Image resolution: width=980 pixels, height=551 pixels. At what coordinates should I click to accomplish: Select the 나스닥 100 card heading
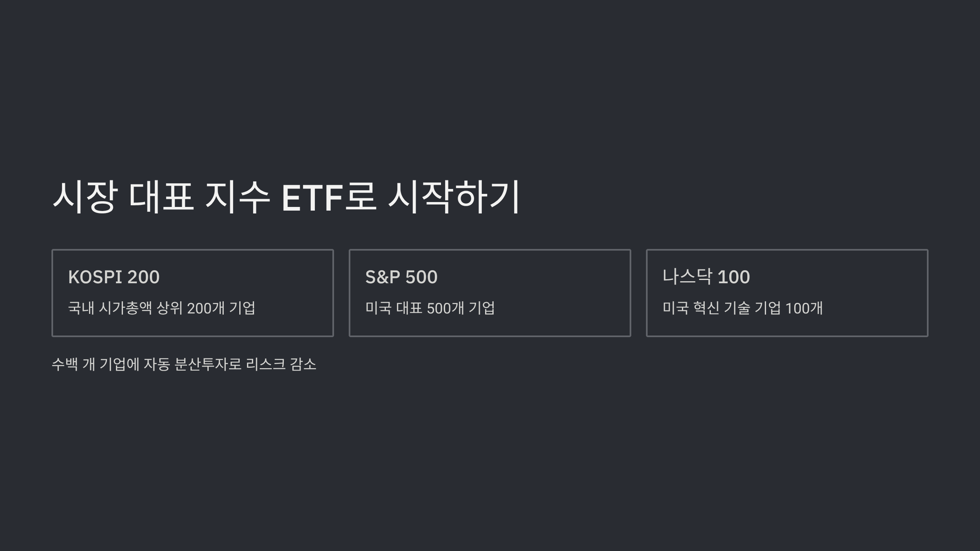click(706, 277)
